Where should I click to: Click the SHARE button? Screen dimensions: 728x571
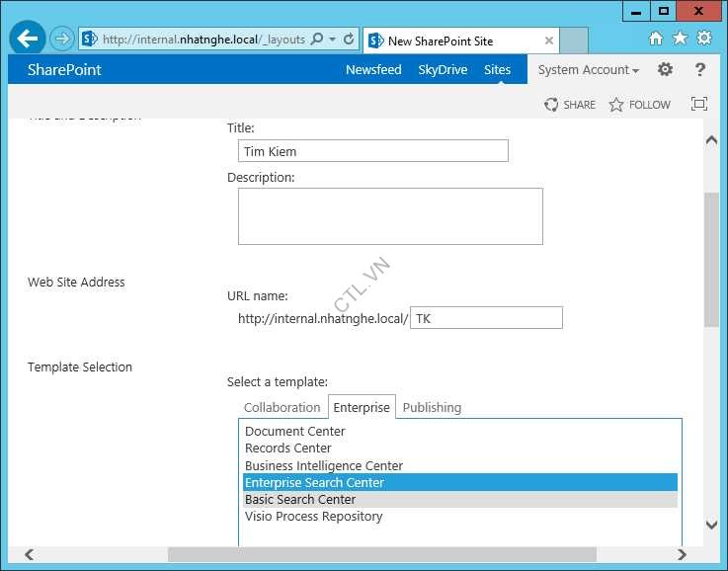[x=570, y=105]
